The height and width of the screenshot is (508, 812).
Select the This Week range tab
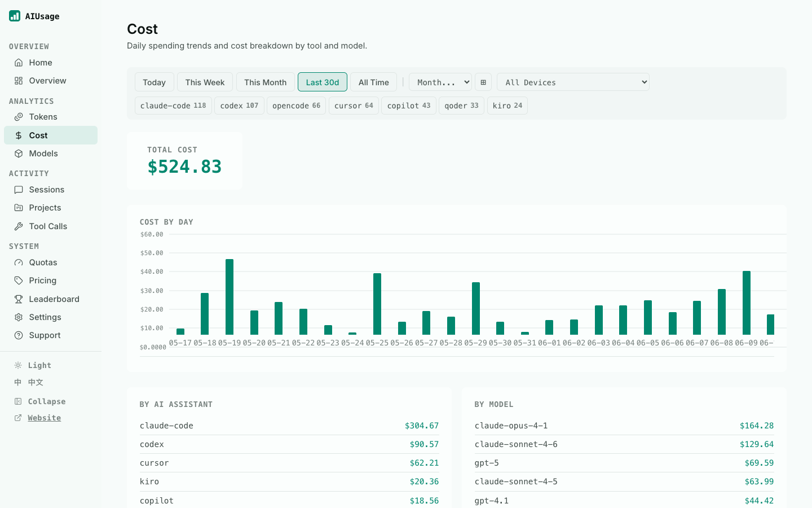click(x=205, y=82)
